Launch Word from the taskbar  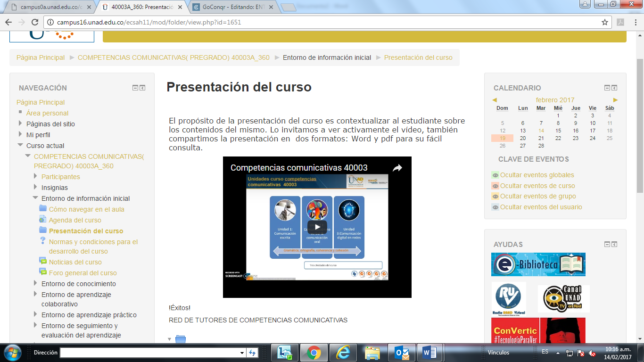429,352
